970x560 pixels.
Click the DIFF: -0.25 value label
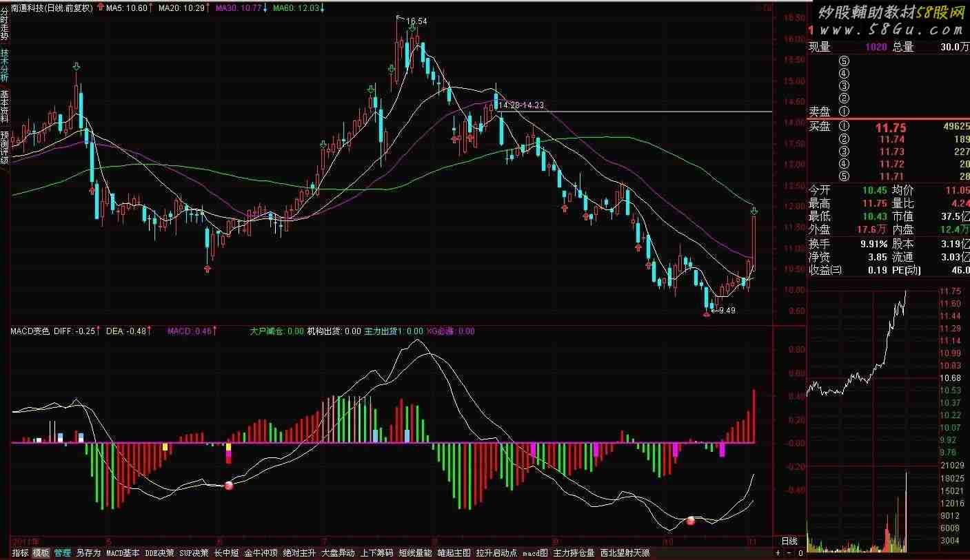[74, 331]
